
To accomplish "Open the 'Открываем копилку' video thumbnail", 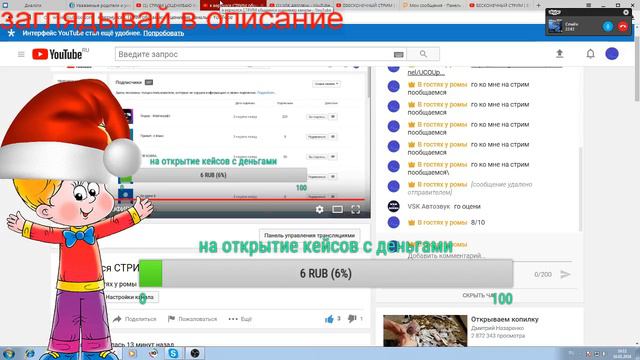I will [425, 331].
